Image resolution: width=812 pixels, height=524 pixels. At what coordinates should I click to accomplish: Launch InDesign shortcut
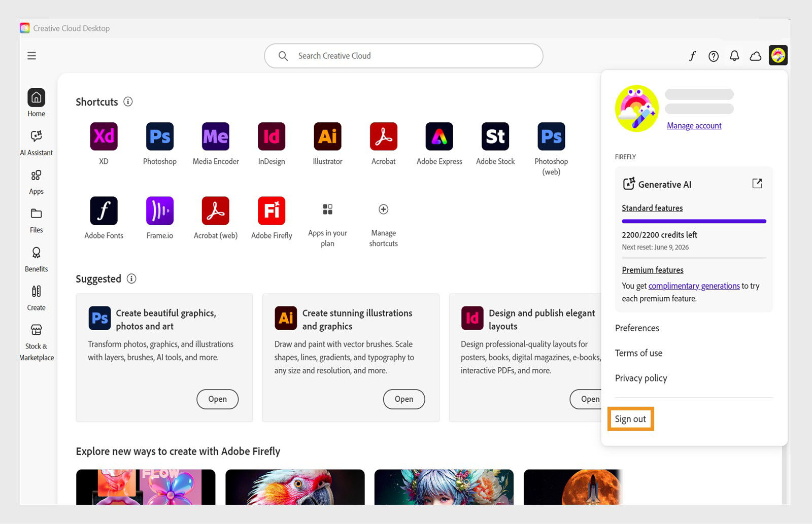[x=272, y=136]
